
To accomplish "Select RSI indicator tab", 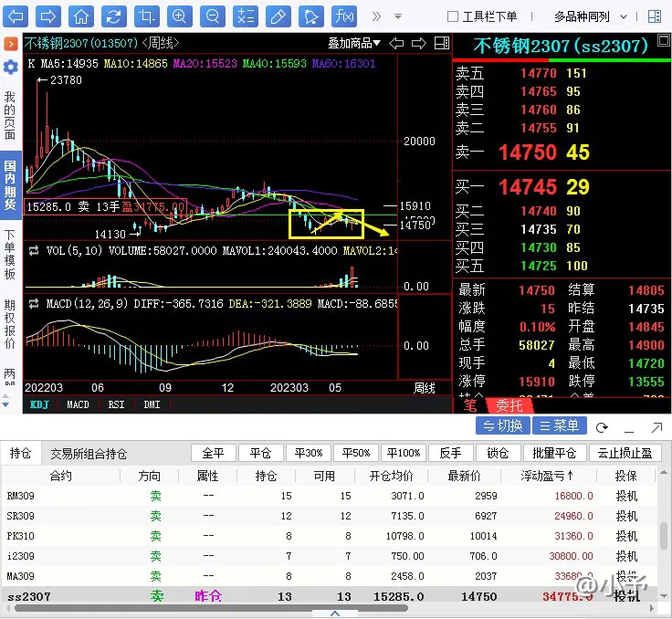I will (116, 404).
